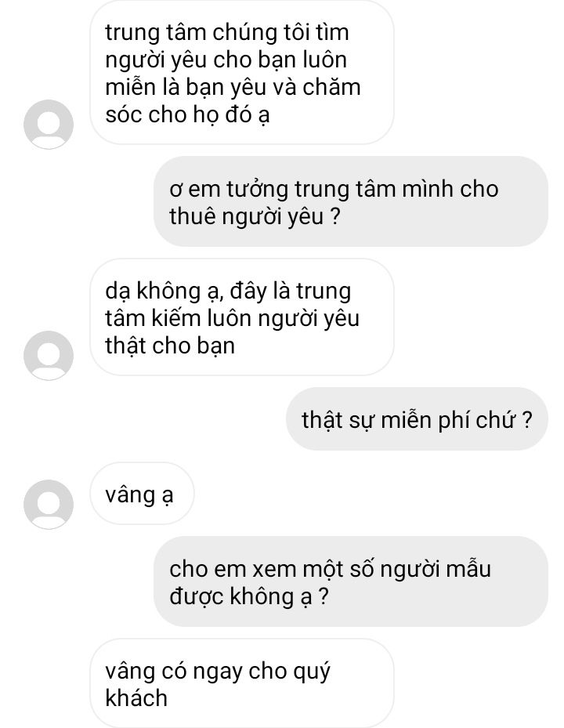Tap the line "người yêu cho bạn luôn"
564x728 pixels.
pos(226,61)
